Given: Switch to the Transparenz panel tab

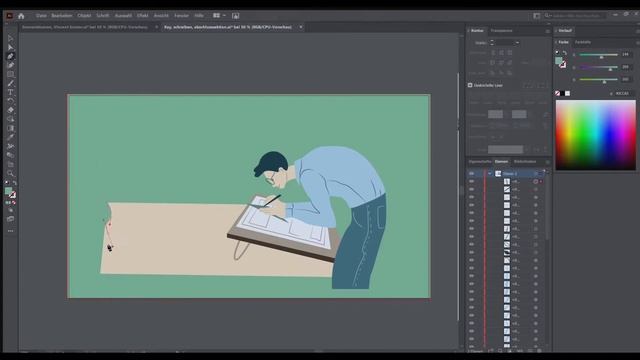Looking at the screenshot, I should [x=501, y=31].
